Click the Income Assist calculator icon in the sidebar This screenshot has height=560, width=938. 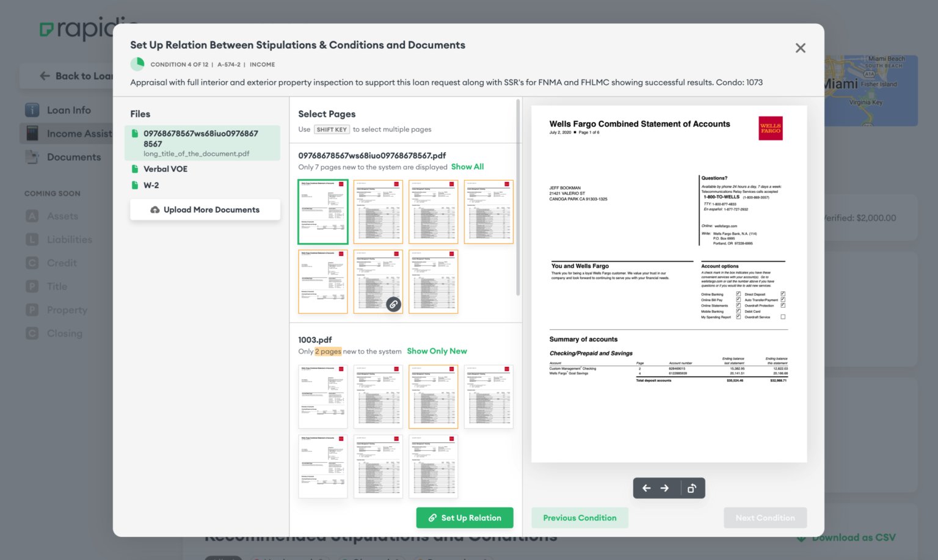click(x=32, y=133)
